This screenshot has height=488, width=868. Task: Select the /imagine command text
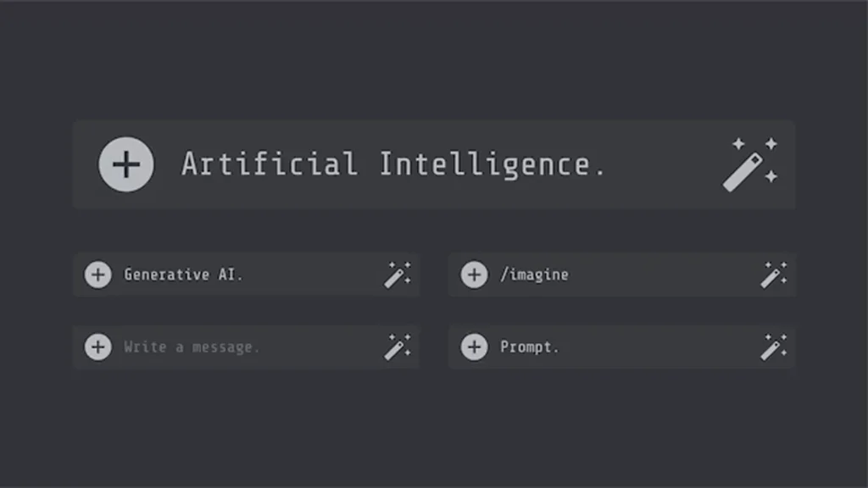click(533, 274)
